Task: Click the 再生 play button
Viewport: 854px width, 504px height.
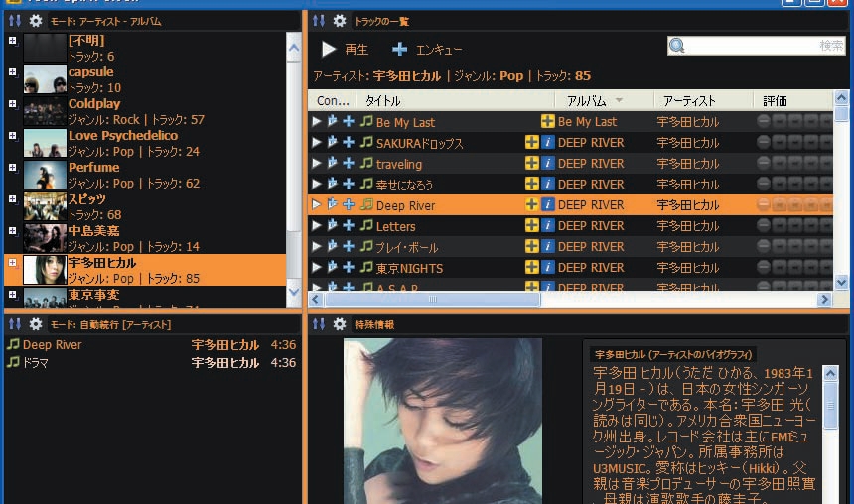Action: coord(345,50)
